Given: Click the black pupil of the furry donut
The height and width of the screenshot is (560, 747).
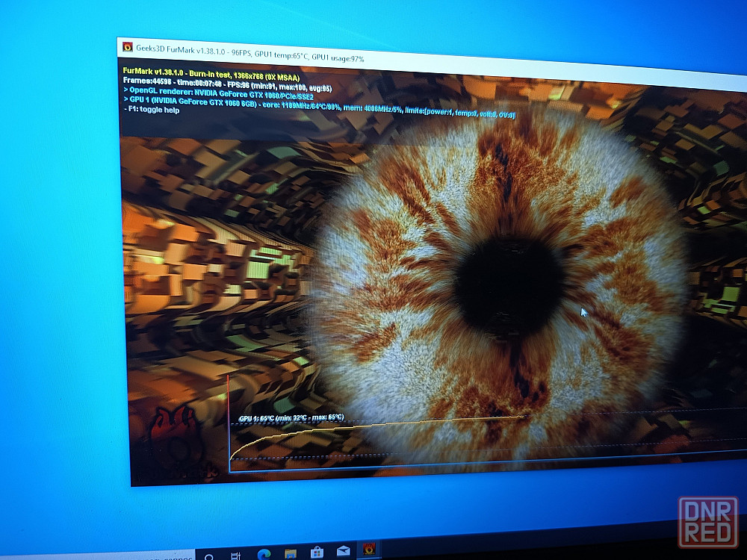Looking at the screenshot, I should [x=509, y=287].
